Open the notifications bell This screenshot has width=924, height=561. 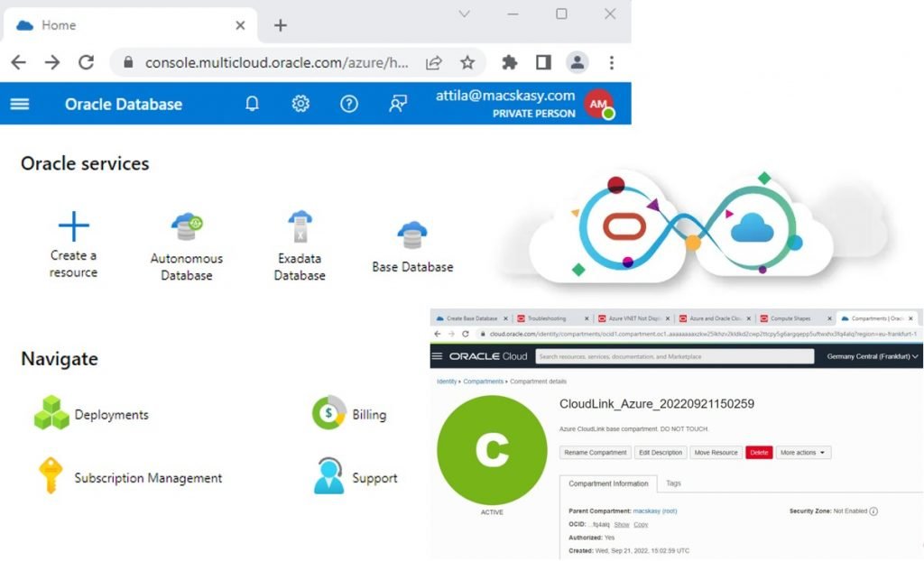tap(252, 104)
